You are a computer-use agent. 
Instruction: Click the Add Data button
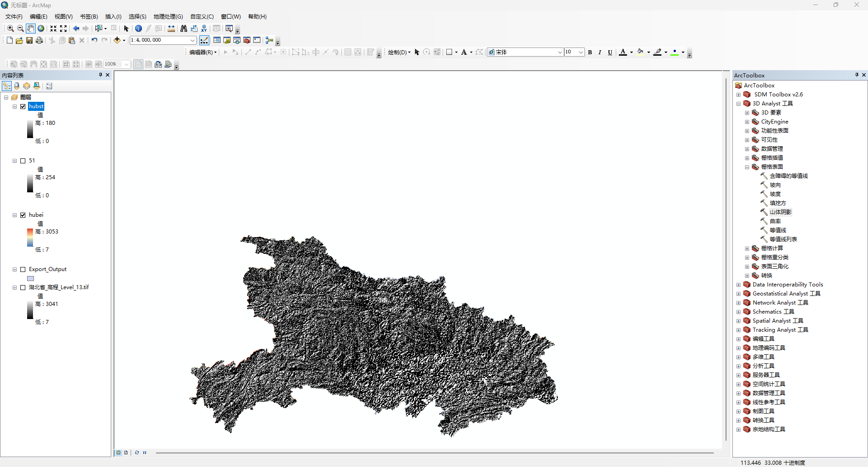117,40
